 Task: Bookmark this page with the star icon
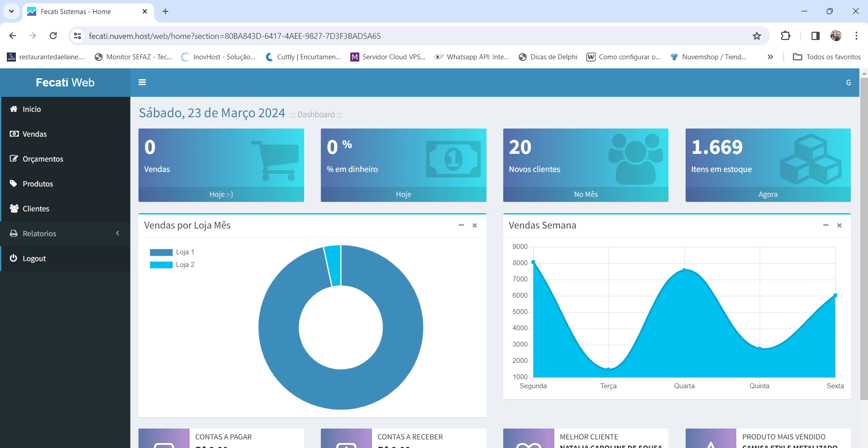click(x=757, y=36)
